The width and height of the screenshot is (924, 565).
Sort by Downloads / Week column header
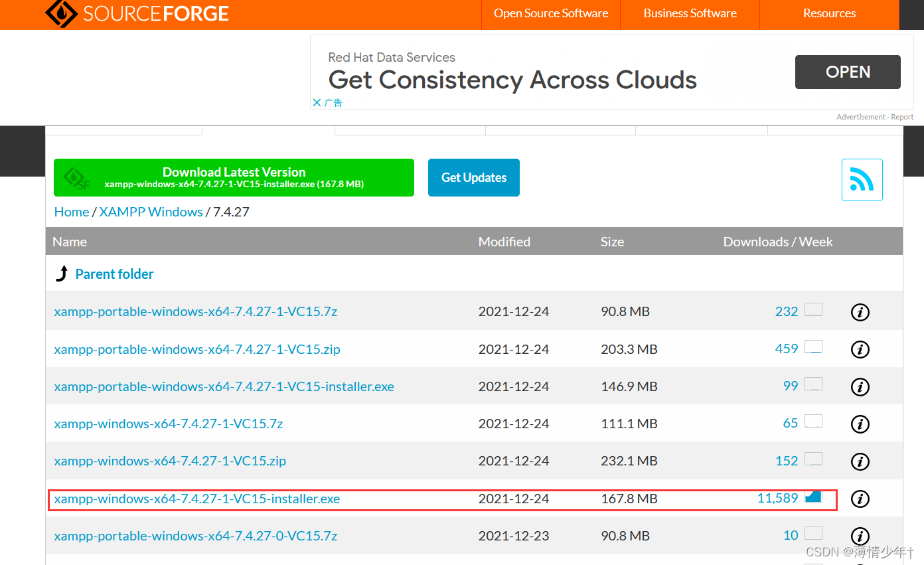click(778, 242)
